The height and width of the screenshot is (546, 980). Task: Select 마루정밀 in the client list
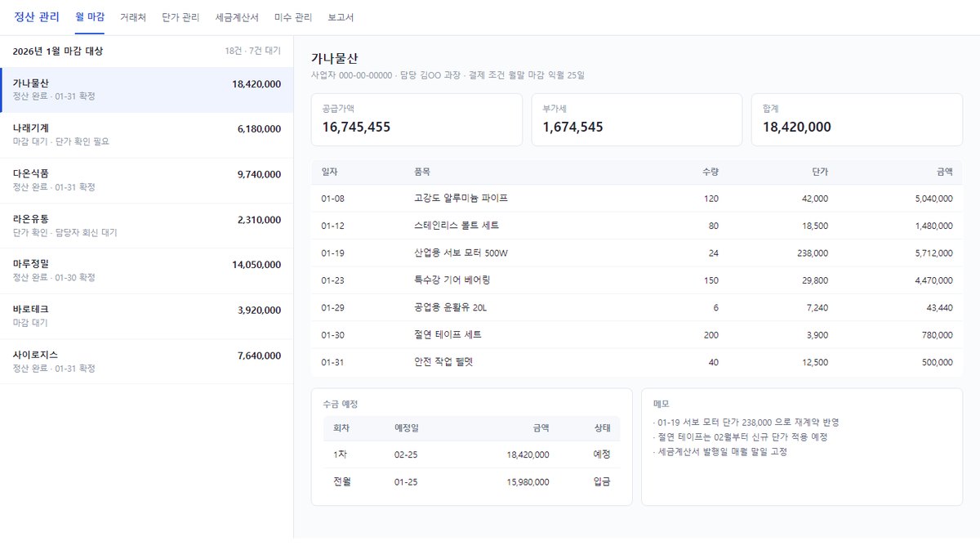click(x=147, y=271)
